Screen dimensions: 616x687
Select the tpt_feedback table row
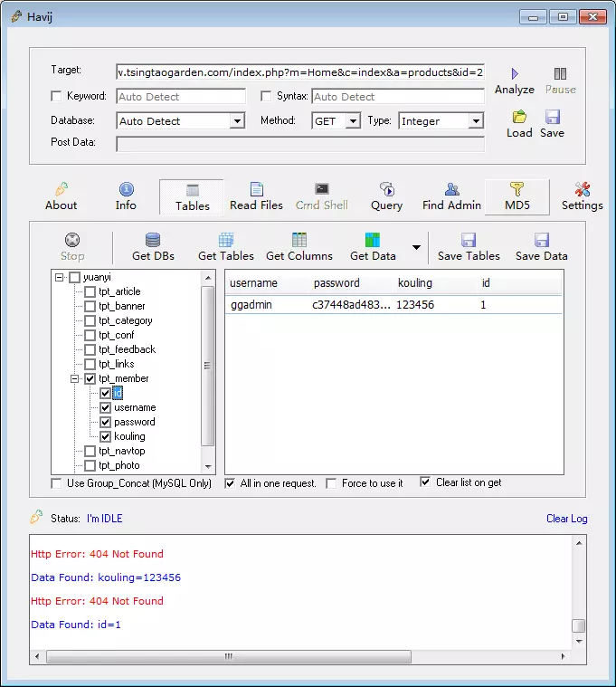coord(127,349)
